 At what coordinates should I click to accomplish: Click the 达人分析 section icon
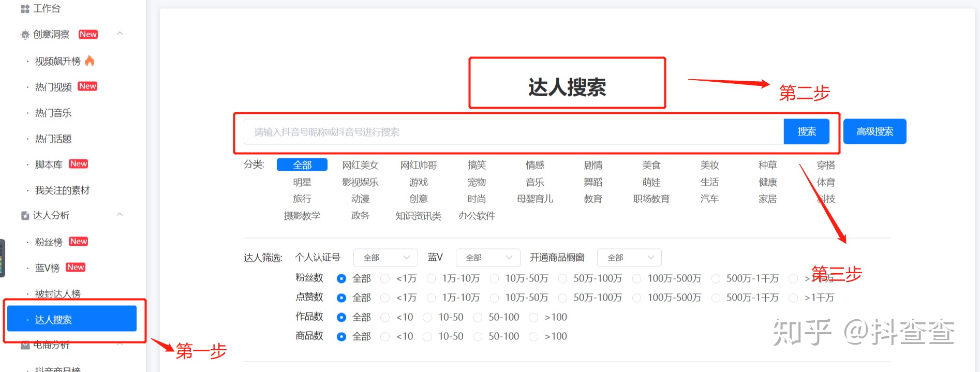(25, 216)
